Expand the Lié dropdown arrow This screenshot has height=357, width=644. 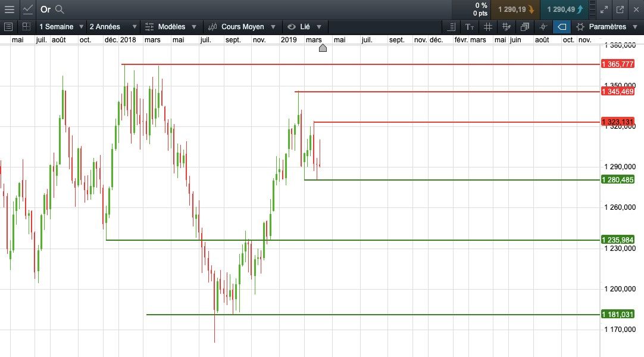pyautogui.click(x=319, y=27)
